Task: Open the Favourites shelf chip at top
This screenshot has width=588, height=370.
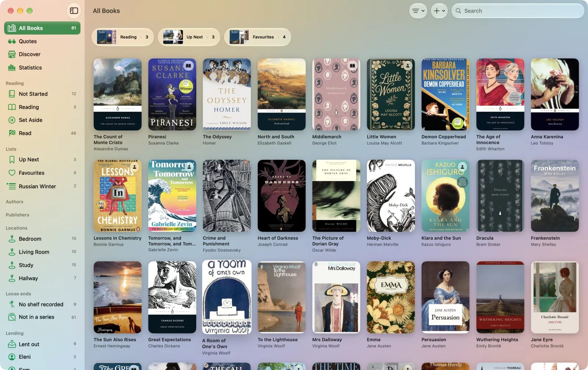Action: click(x=257, y=37)
